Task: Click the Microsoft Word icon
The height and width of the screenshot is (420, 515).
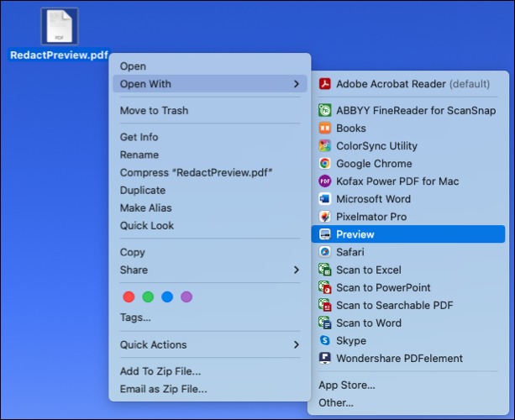Action: pyautogui.click(x=325, y=199)
